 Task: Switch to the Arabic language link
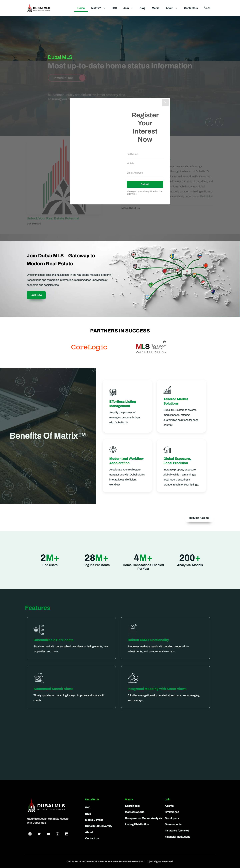click(207, 8)
